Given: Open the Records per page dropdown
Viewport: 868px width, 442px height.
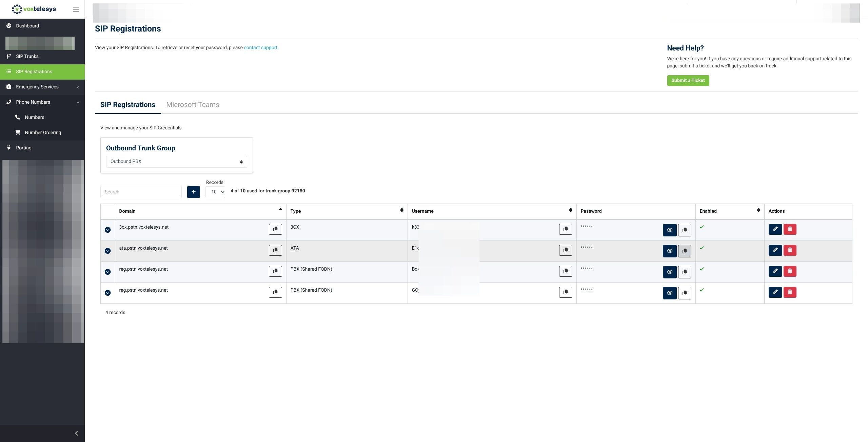Looking at the screenshot, I should click(215, 192).
